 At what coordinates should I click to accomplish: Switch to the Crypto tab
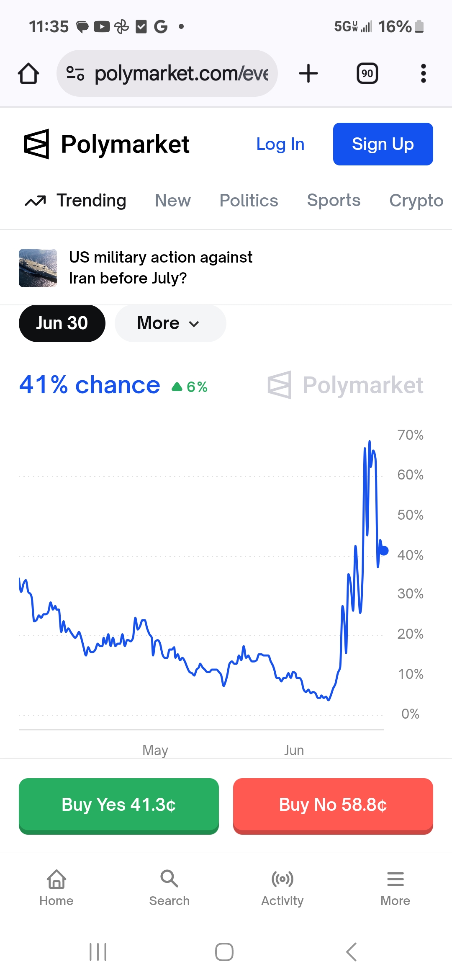[x=416, y=201]
